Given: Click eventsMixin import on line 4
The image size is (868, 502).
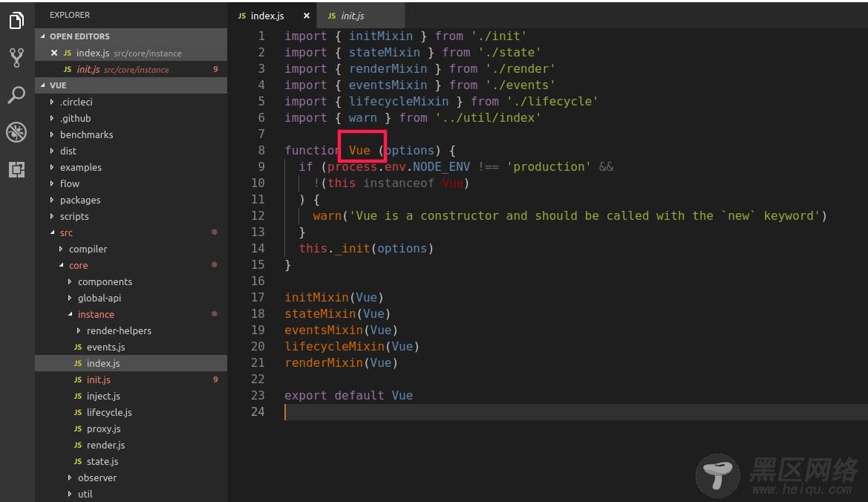Looking at the screenshot, I should pyautogui.click(x=388, y=85).
